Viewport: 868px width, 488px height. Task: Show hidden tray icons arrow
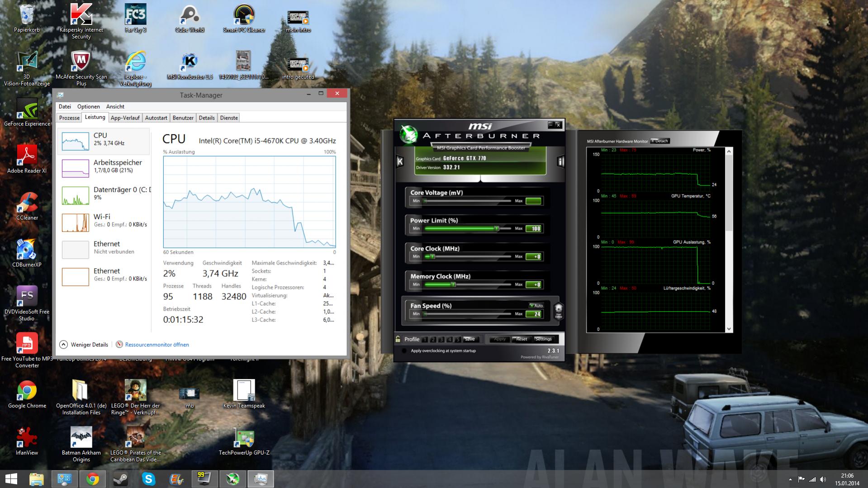[790, 479]
